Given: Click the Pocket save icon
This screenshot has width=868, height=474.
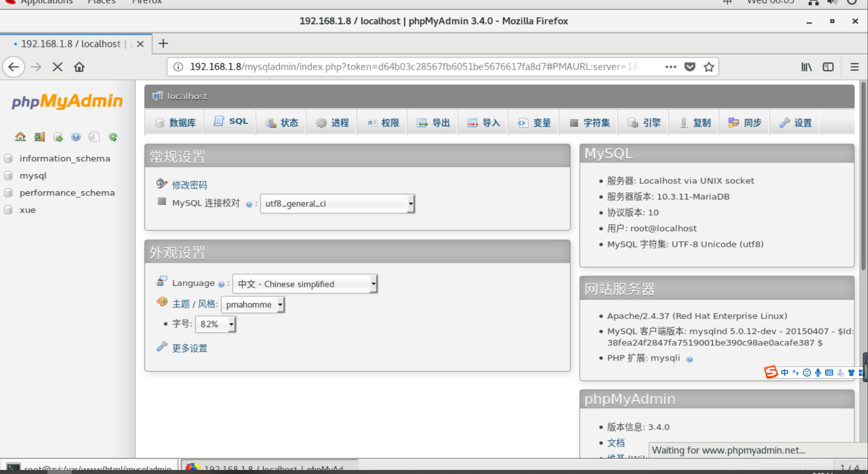Looking at the screenshot, I should click(x=690, y=67).
